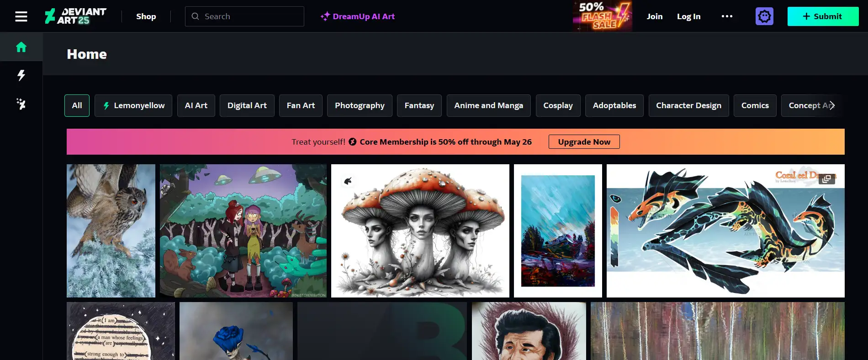
Task: Open the hamburger navigation menu
Action: click(x=21, y=16)
